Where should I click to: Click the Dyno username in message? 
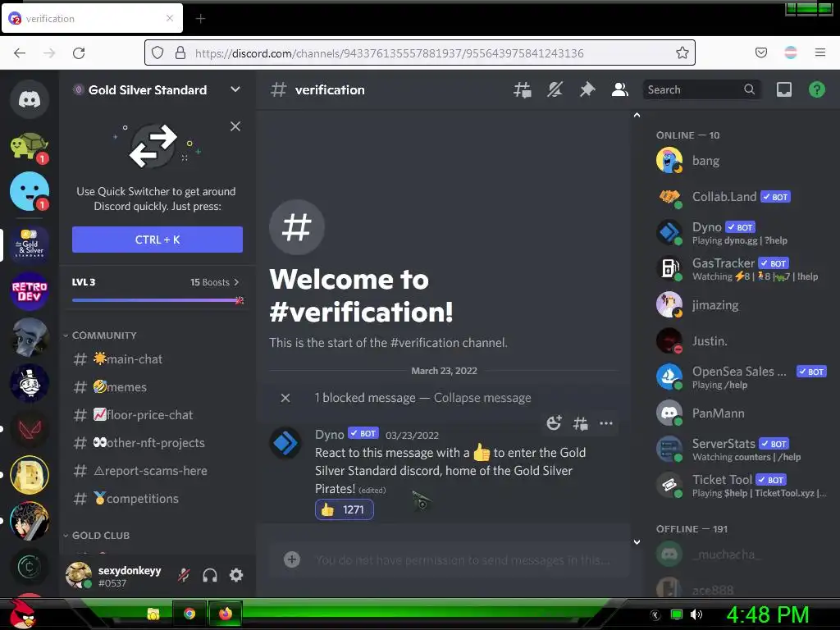[x=330, y=435]
